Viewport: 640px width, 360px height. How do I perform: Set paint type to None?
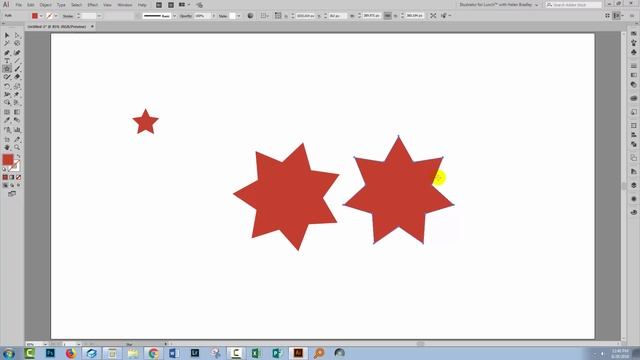pos(18,177)
